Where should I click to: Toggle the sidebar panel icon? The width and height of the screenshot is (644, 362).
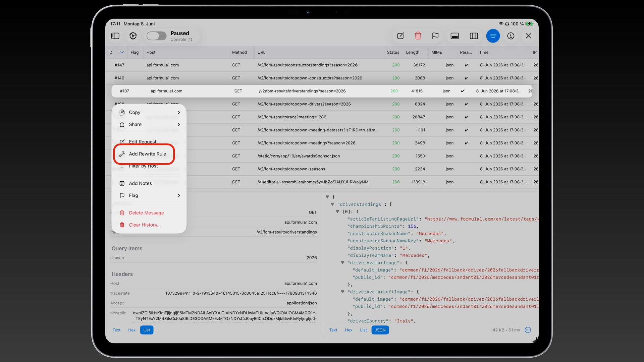point(115,36)
